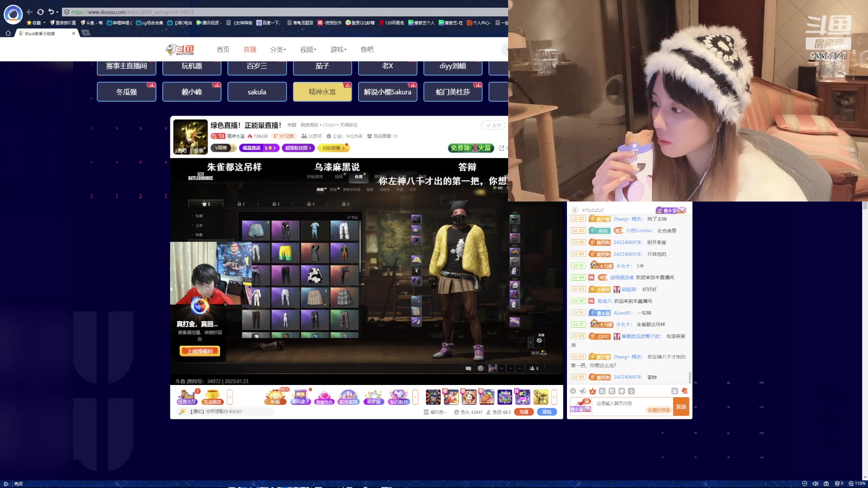
Task: Expand the task panel up arrow
Action: (230, 397)
